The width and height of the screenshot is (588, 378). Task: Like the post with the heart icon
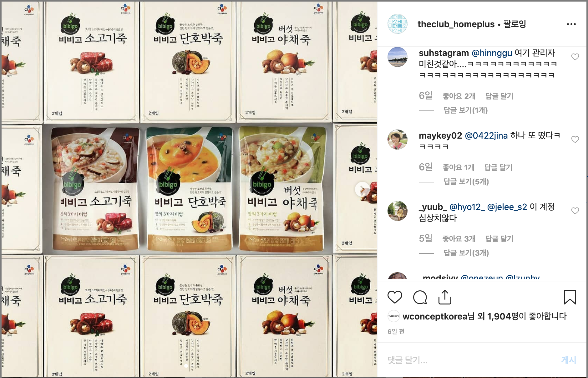(x=395, y=297)
